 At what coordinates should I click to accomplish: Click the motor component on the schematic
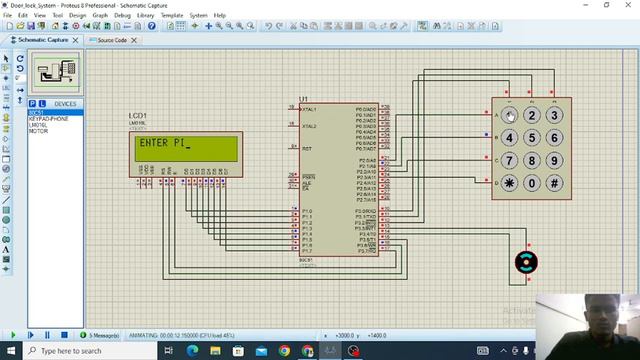point(526,262)
